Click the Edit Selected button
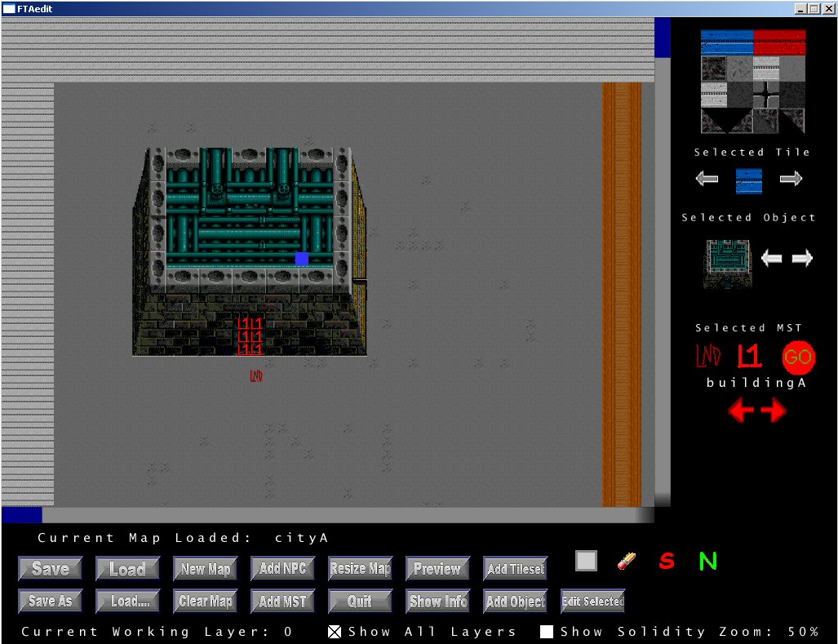The height and width of the screenshot is (644, 838). click(x=592, y=602)
